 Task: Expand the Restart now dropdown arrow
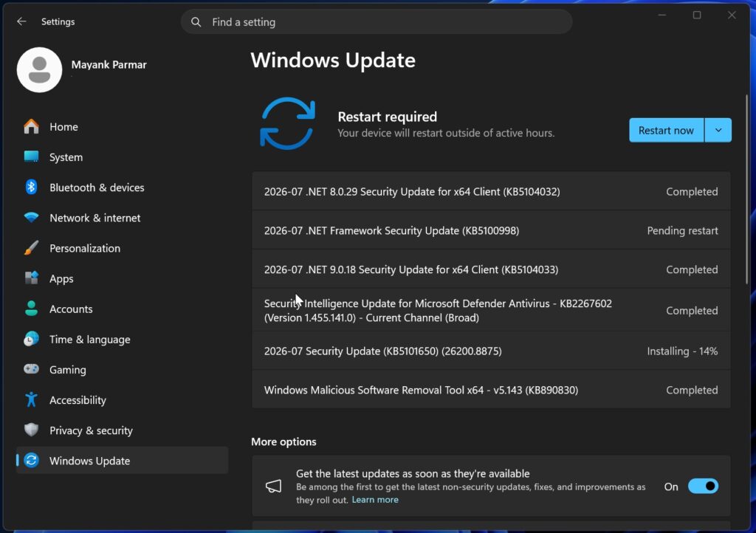point(718,130)
